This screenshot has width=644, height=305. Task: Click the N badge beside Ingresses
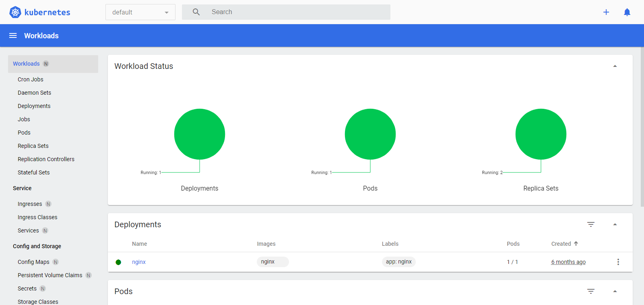click(48, 204)
